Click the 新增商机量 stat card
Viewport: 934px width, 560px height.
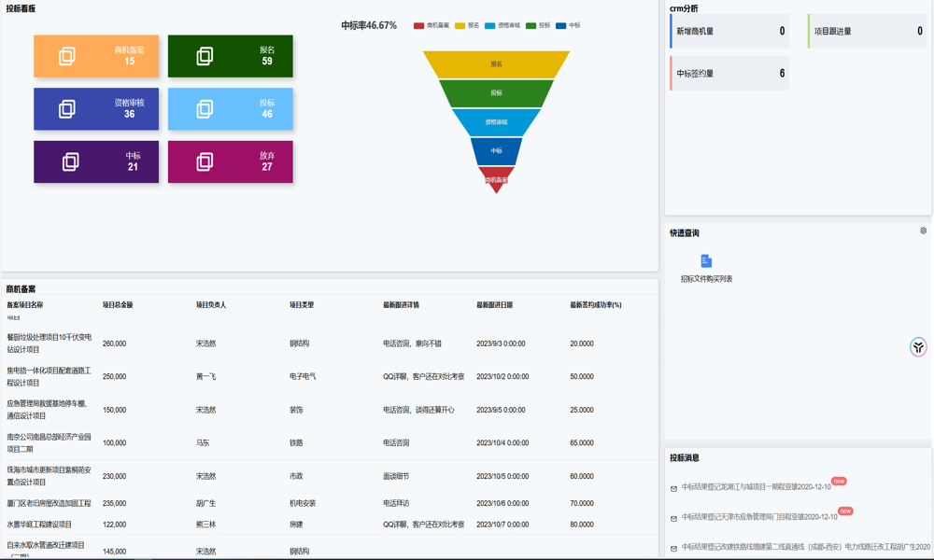[729, 32]
